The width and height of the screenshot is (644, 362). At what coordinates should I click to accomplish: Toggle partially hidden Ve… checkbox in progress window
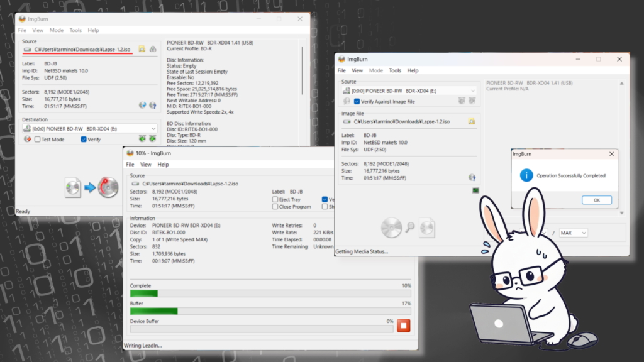pos(325,199)
